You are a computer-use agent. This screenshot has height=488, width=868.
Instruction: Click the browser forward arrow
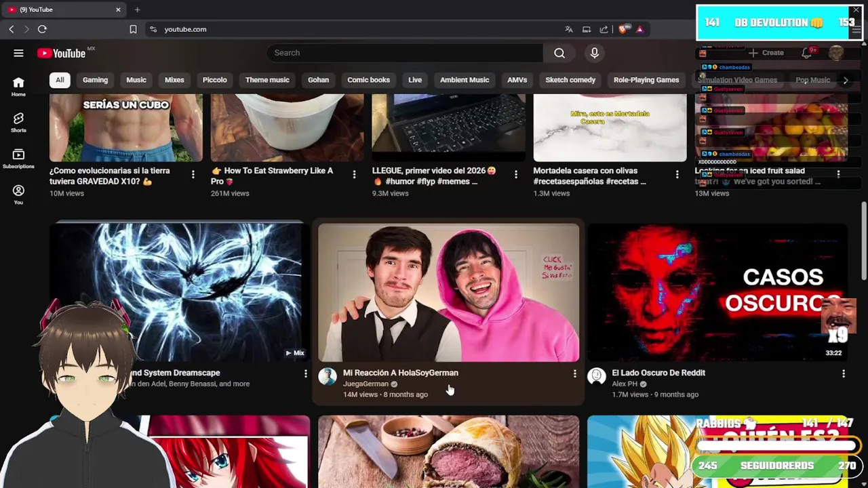[x=26, y=29]
